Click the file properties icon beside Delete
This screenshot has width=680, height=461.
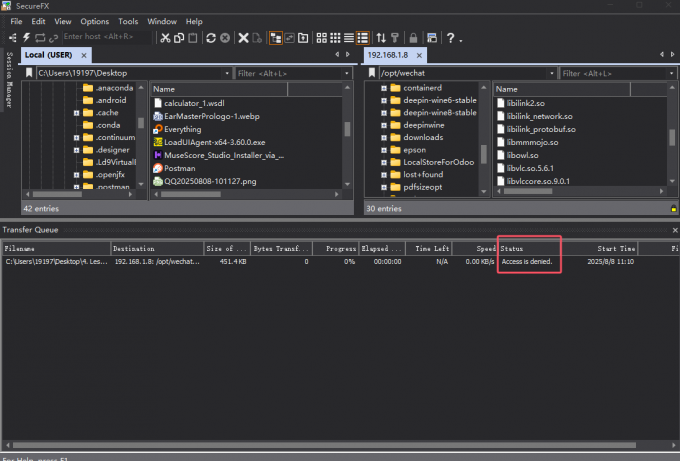pyautogui.click(x=257, y=38)
